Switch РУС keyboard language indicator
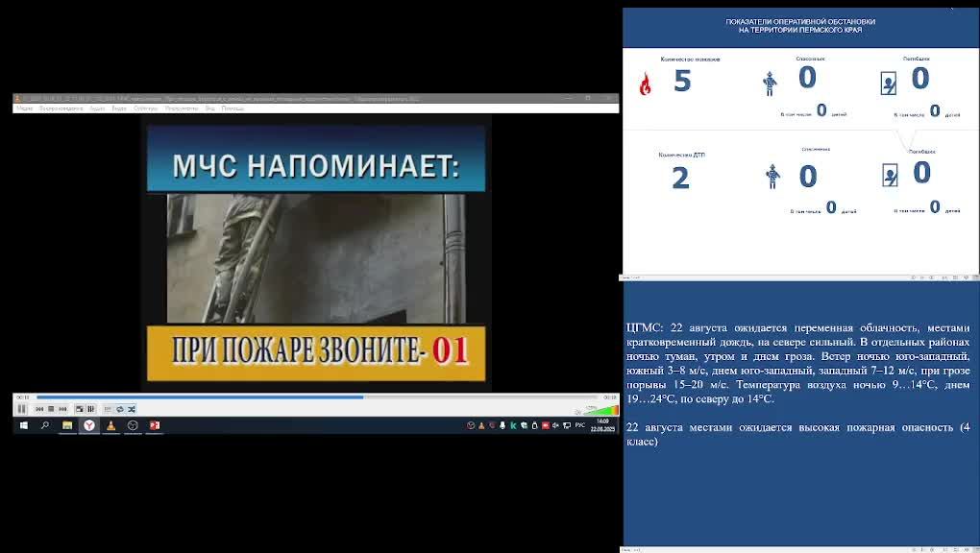Viewport: 980px width, 553px height. (x=580, y=425)
